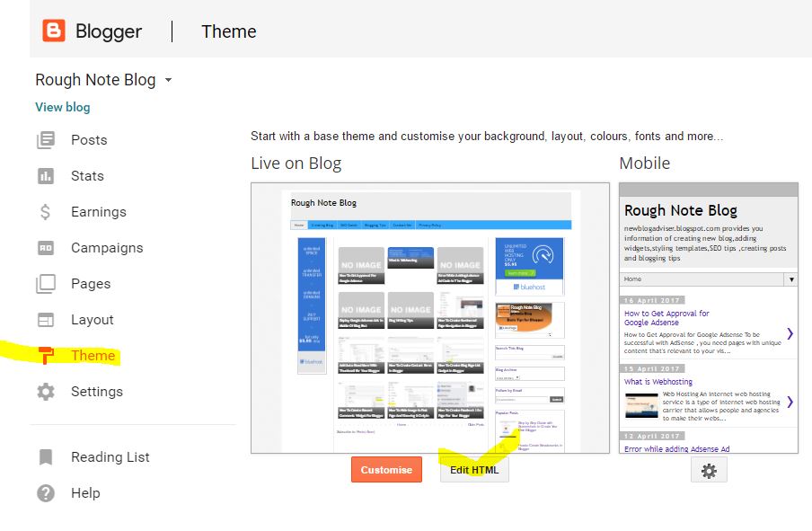Navigate to Pages section
The height and width of the screenshot is (531, 812).
coord(91,284)
